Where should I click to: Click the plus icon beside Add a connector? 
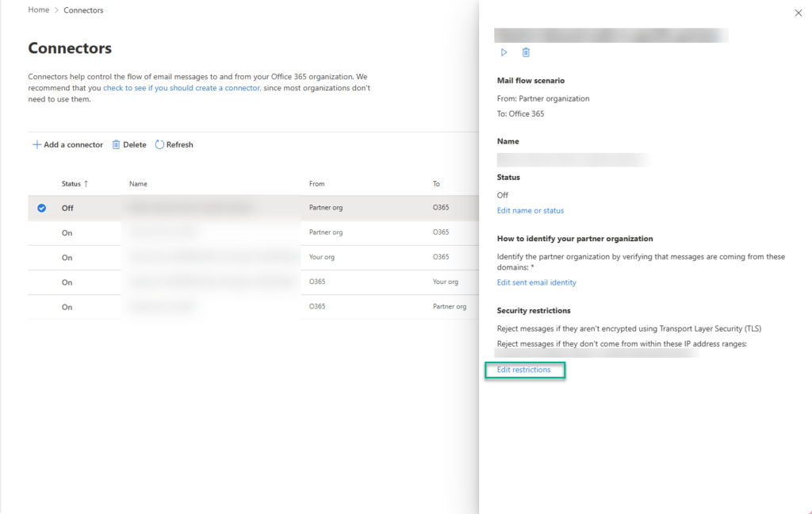(x=36, y=144)
